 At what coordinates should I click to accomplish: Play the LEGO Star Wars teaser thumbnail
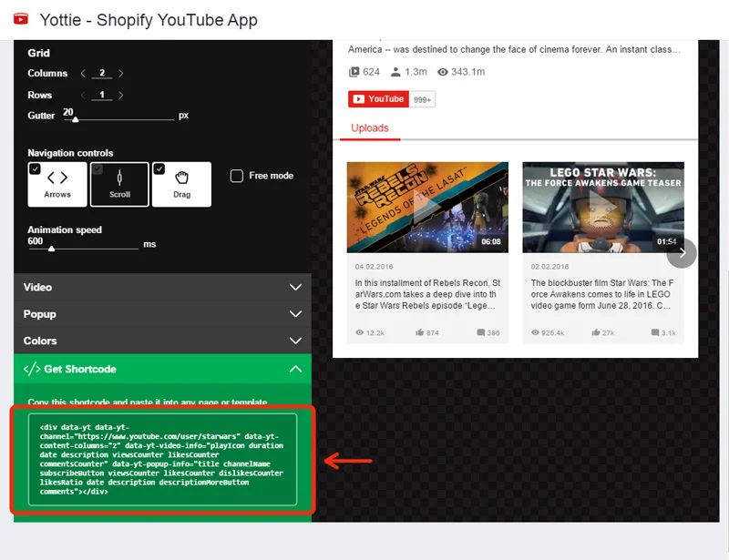[603, 208]
